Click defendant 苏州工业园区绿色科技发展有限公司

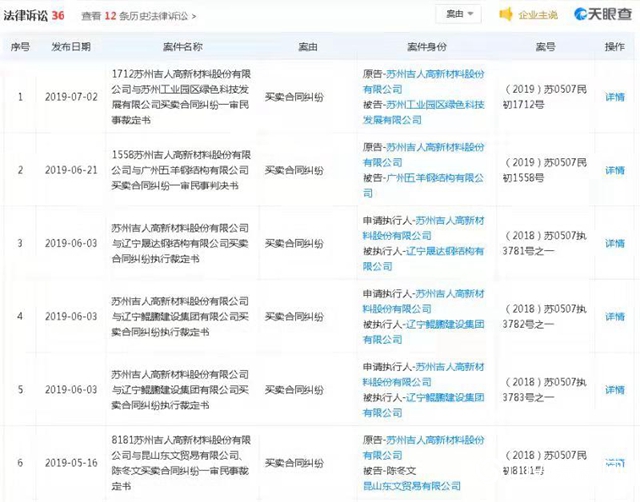point(424,112)
